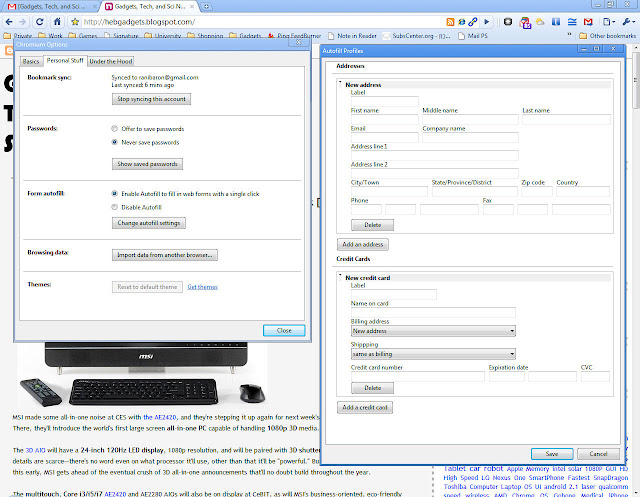Open the Shopping bookmarks folder
Image resolution: width=640 pixels, height=497 pixels.
(x=205, y=36)
